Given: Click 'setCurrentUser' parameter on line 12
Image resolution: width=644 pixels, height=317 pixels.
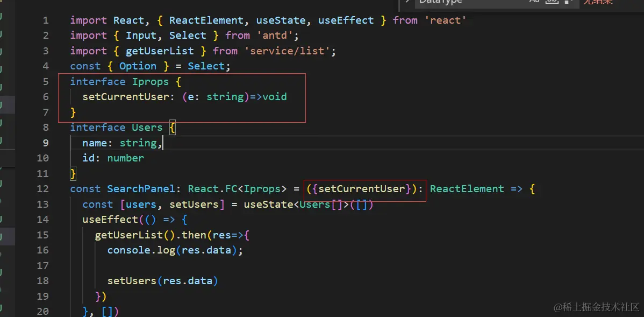Looking at the screenshot, I should click(x=361, y=189).
